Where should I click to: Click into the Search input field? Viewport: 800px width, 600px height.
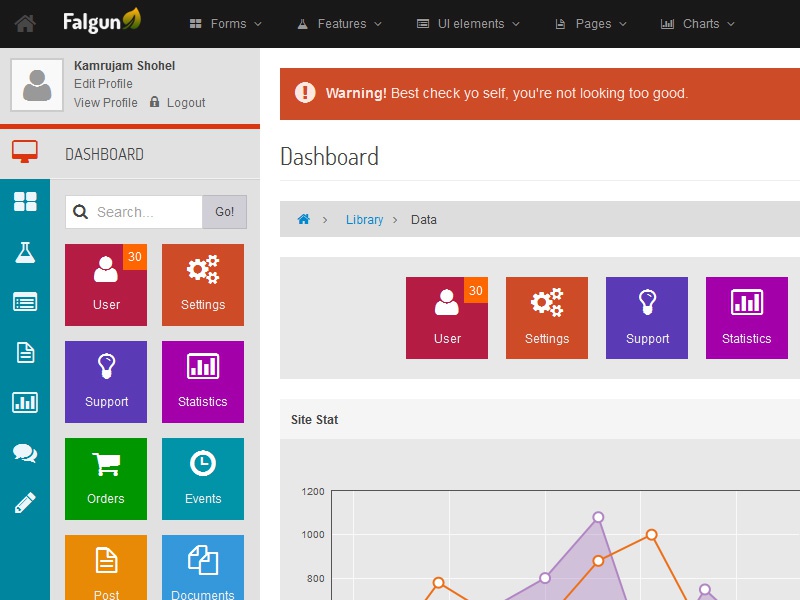pyautogui.click(x=145, y=212)
